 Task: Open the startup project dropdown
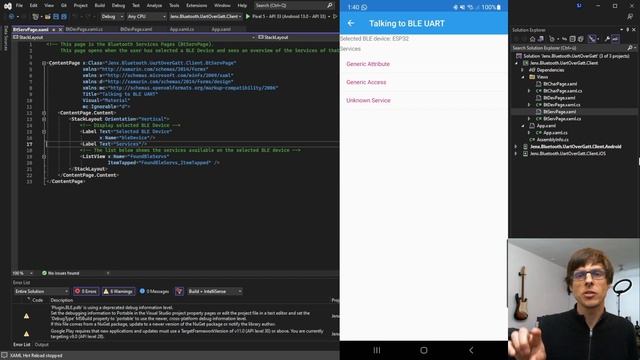tap(205, 16)
